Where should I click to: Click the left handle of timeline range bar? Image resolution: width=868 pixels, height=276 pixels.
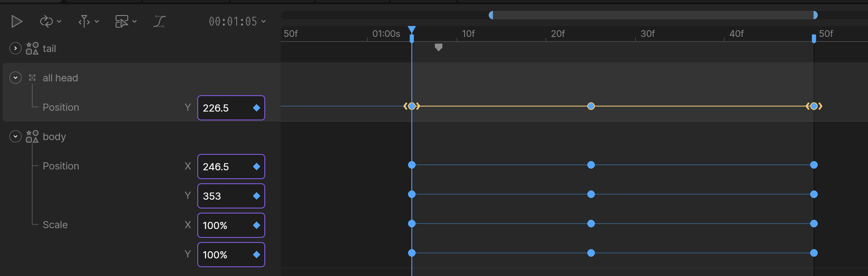tap(491, 15)
